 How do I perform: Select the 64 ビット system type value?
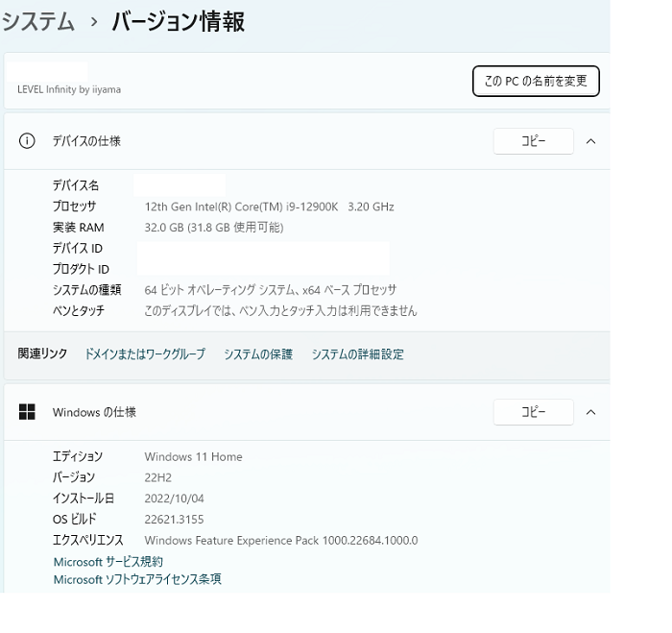click(x=271, y=290)
